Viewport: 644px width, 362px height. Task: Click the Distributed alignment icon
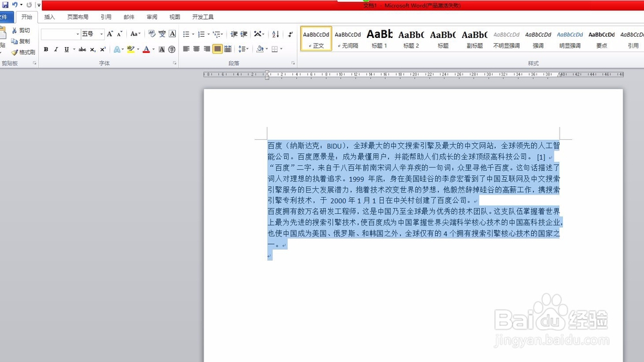(228, 50)
